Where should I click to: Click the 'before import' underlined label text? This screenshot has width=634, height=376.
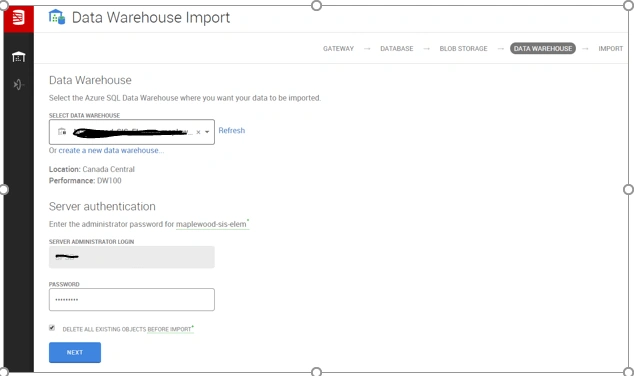(x=169, y=330)
